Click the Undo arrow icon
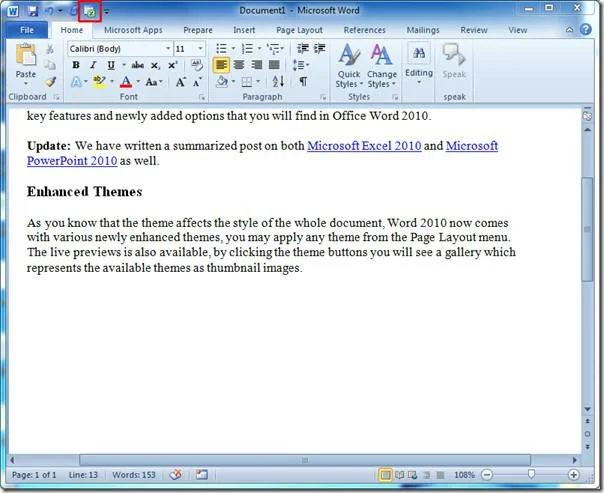Image resolution: width=604 pixels, height=493 pixels. (x=50, y=11)
